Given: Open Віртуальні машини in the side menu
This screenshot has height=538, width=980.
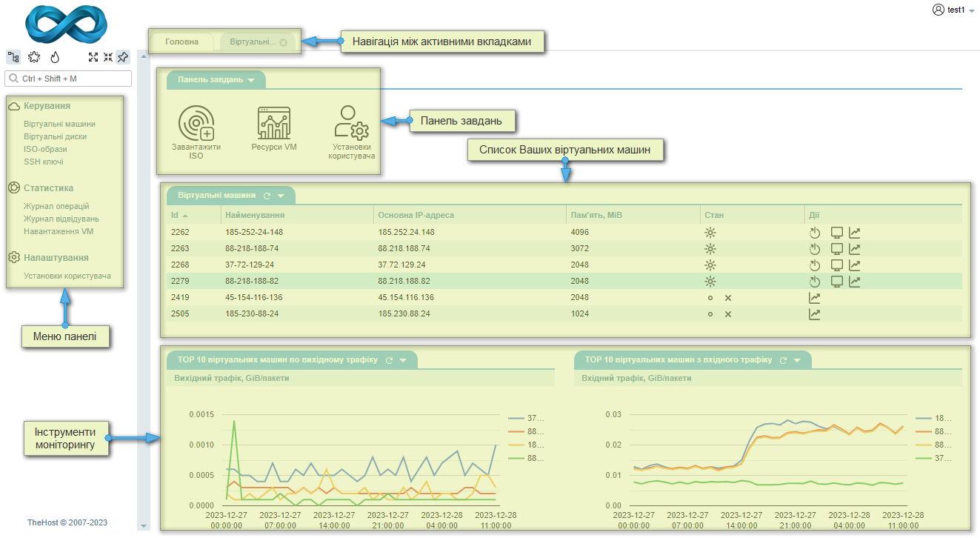Looking at the screenshot, I should [59, 124].
